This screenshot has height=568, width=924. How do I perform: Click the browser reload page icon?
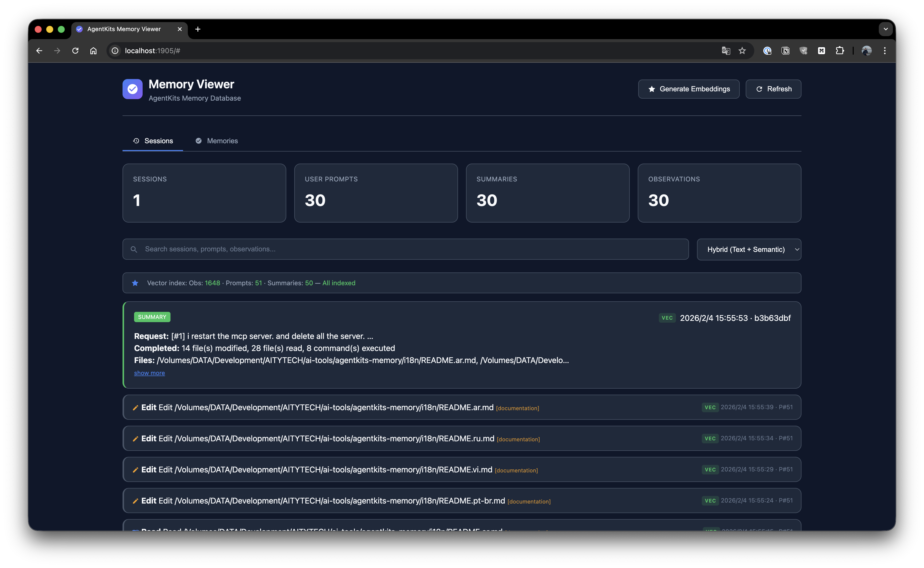75,51
